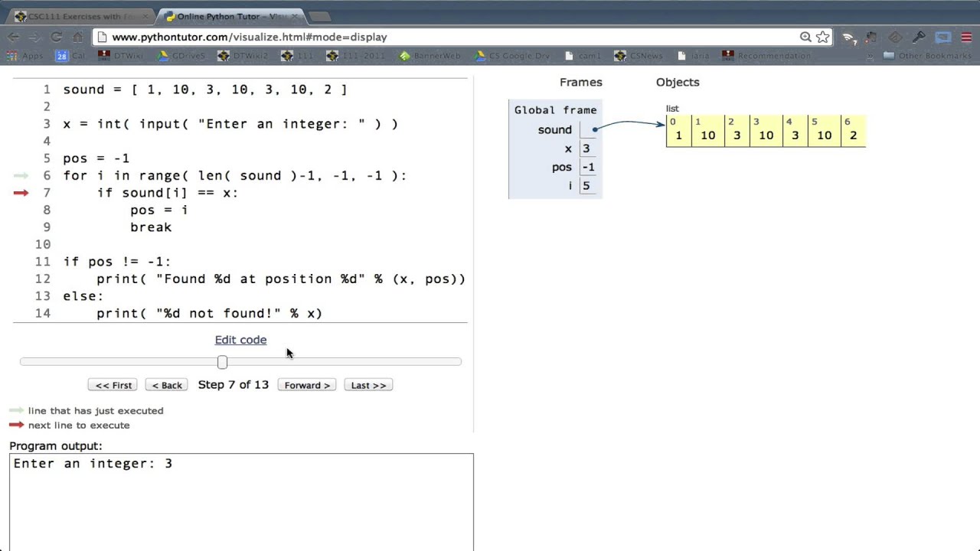Click line 8 'pos = i'
This screenshot has width=980, height=551.
159,210
